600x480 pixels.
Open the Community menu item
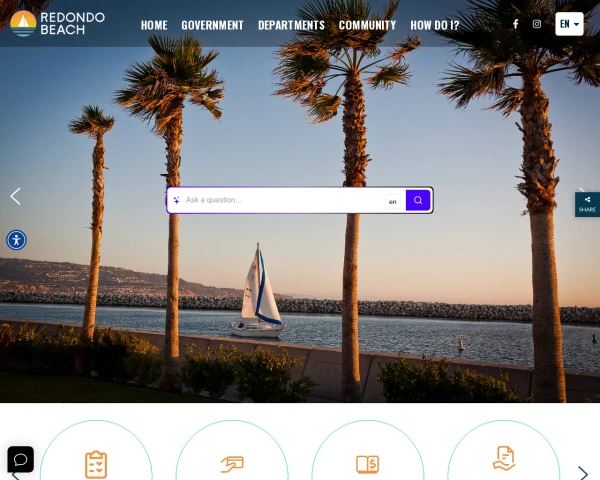(367, 25)
